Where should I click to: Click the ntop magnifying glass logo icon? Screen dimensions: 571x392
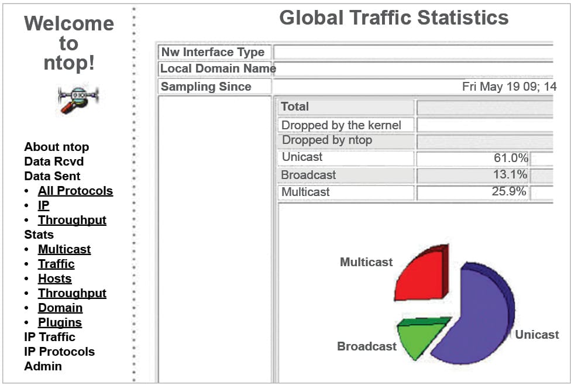coord(78,99)
